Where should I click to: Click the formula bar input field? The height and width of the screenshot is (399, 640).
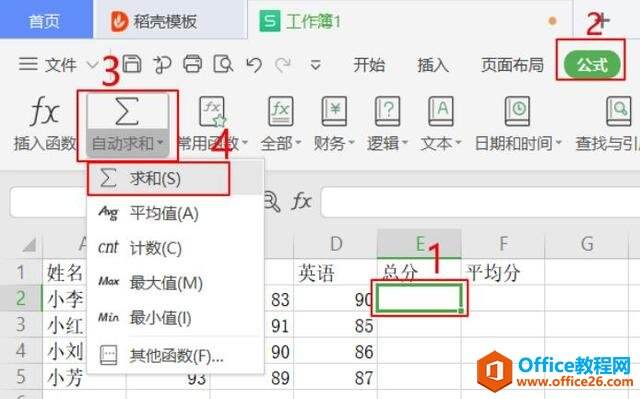click(480, 202)
